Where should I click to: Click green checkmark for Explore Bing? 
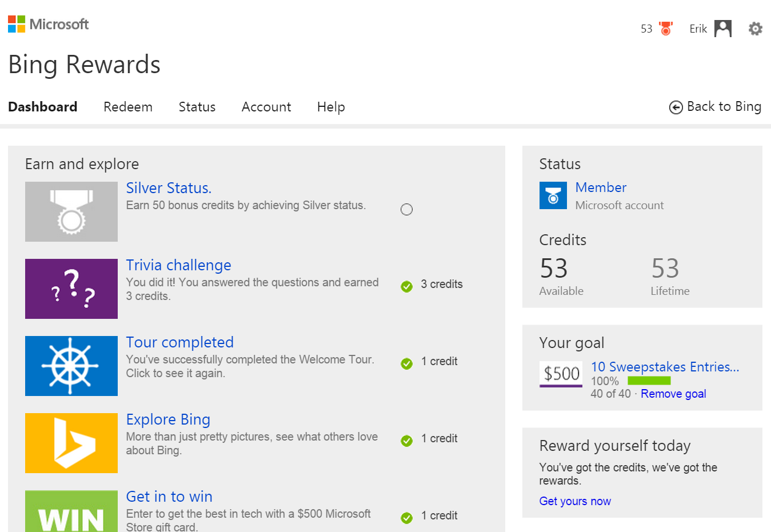pos(407,441)
